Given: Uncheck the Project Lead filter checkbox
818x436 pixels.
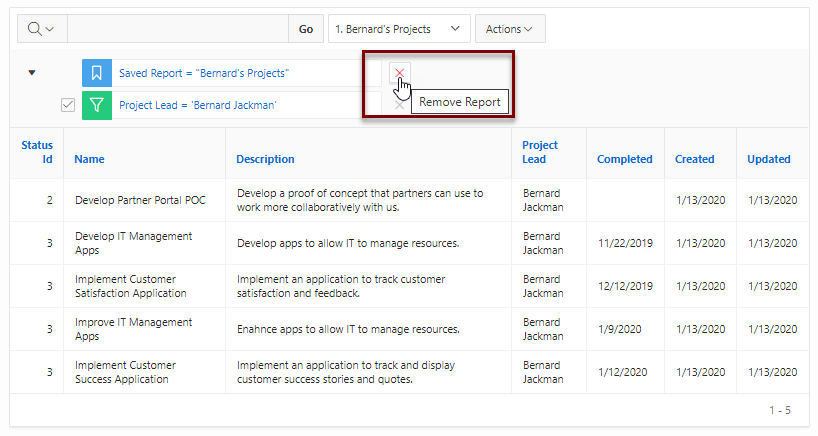Looking at the screenshot, I should tap(68, 105).
